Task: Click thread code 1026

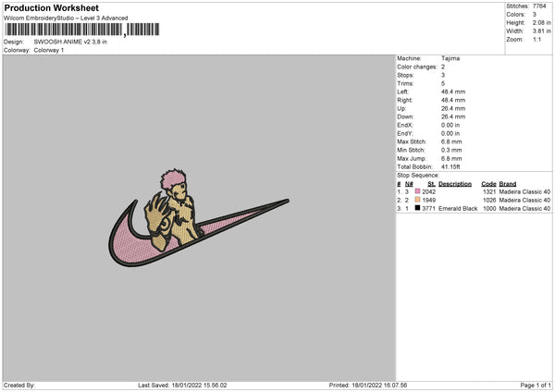Action: tap(489, 201)
